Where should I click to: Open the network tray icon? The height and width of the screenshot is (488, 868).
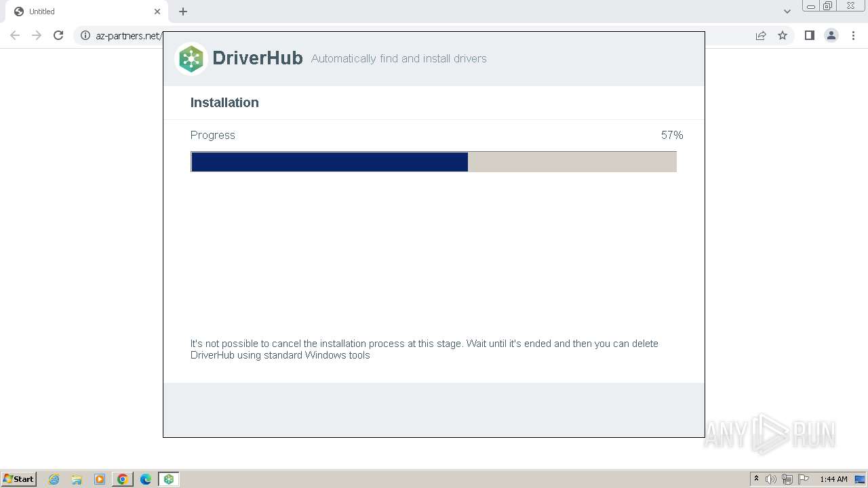(787, 479)
